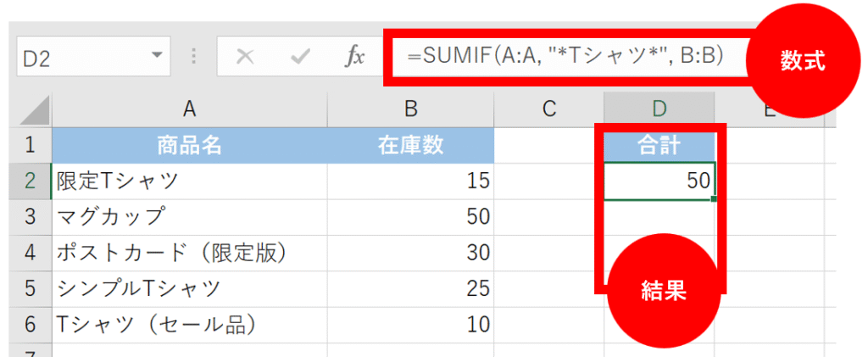This screenshot has width=868, height=357.
Task: Click the 商品名 header cell
Action: 189,145
